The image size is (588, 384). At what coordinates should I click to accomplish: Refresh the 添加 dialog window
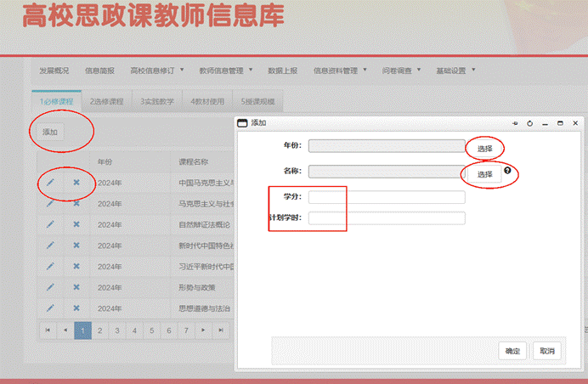point(530,123)
